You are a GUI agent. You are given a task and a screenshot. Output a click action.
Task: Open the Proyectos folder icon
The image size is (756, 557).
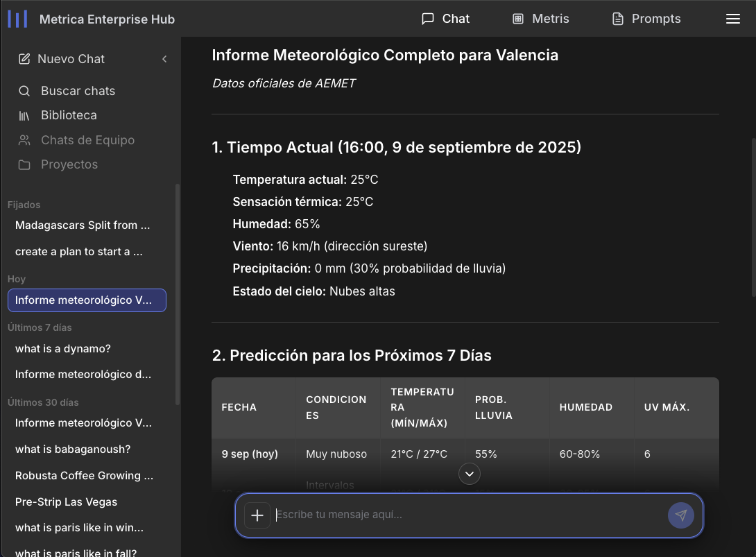[x=24, y=164]
